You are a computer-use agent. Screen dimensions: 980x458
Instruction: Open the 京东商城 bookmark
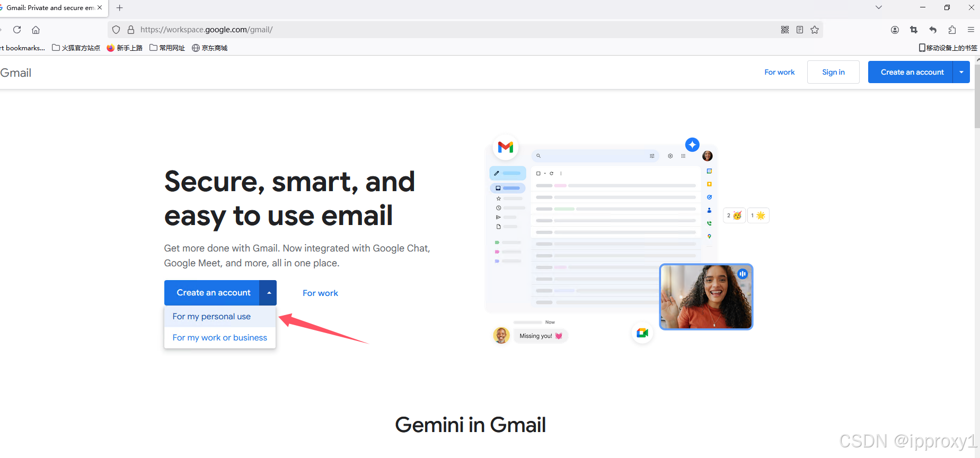click(x=209, y=48)
